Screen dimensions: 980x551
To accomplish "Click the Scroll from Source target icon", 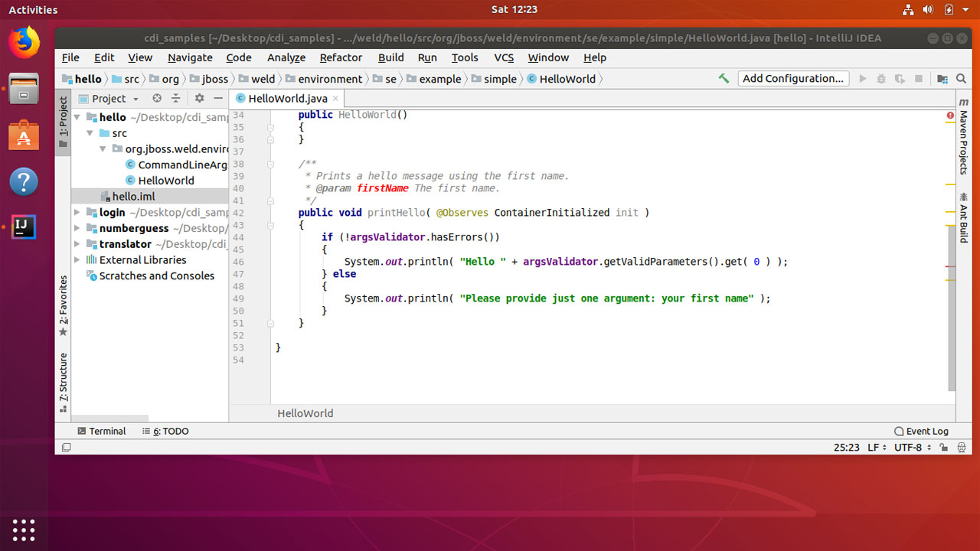I will click(157, 98).
